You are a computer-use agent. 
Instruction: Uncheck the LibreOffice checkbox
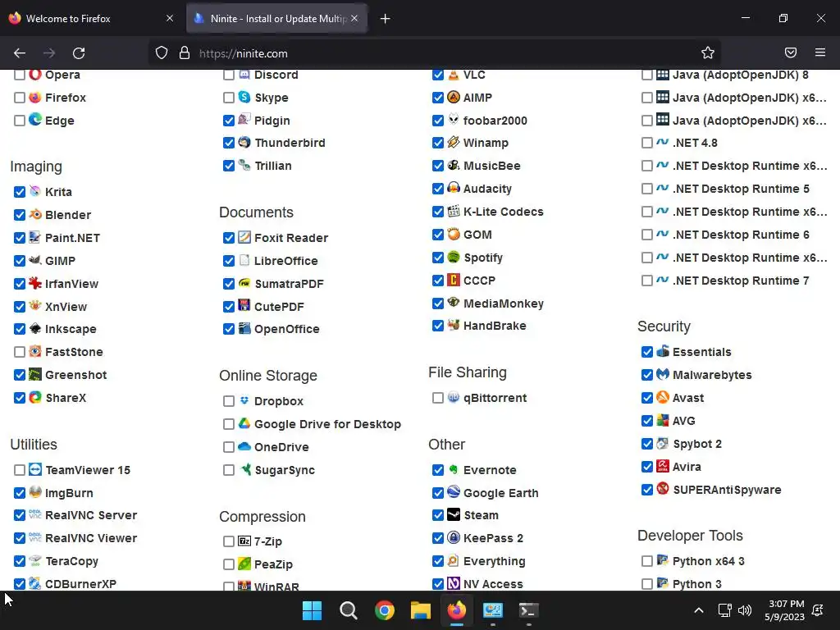pos(229,261)
